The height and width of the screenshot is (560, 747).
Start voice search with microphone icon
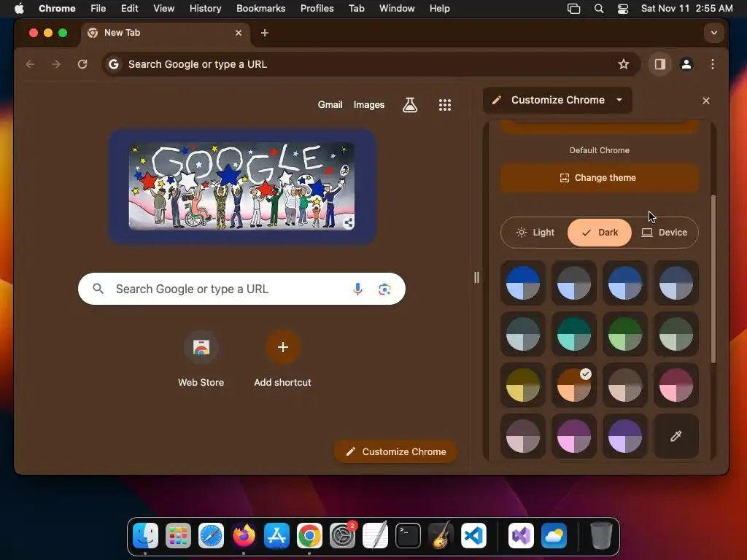pyautogui.click(x=357, y=289)
